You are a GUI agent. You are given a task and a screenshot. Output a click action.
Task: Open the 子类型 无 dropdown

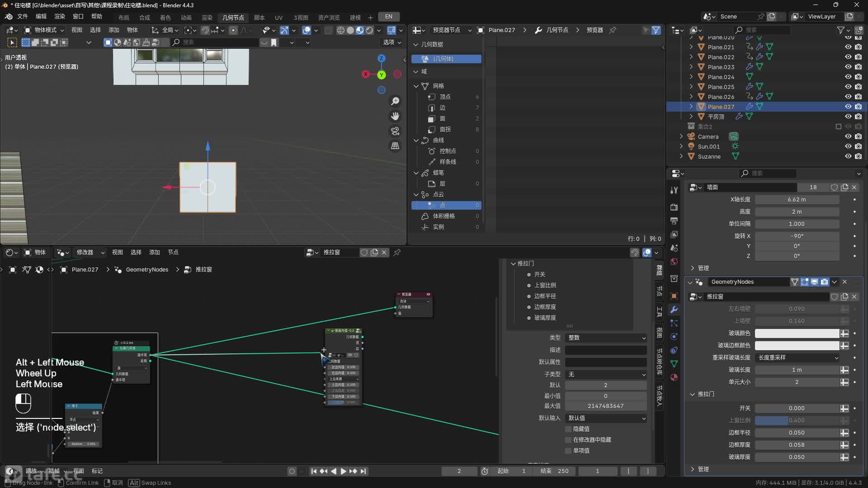(606, 375)
